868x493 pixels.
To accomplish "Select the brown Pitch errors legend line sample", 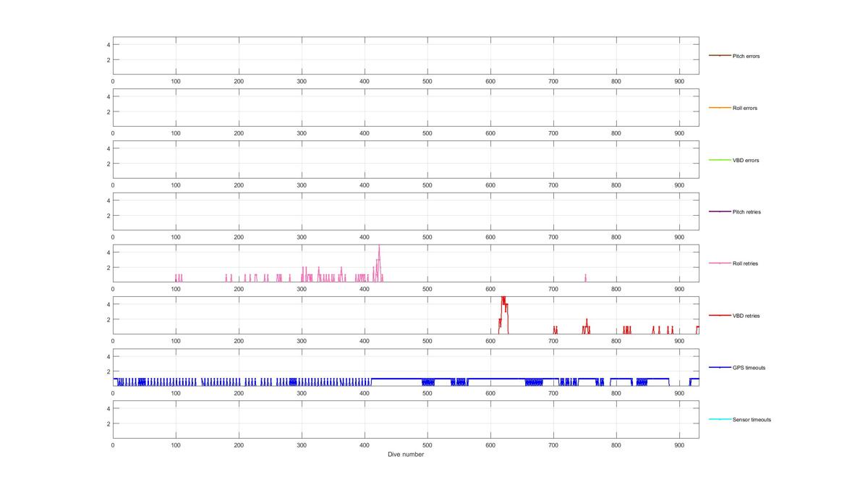I will point(720,56).
